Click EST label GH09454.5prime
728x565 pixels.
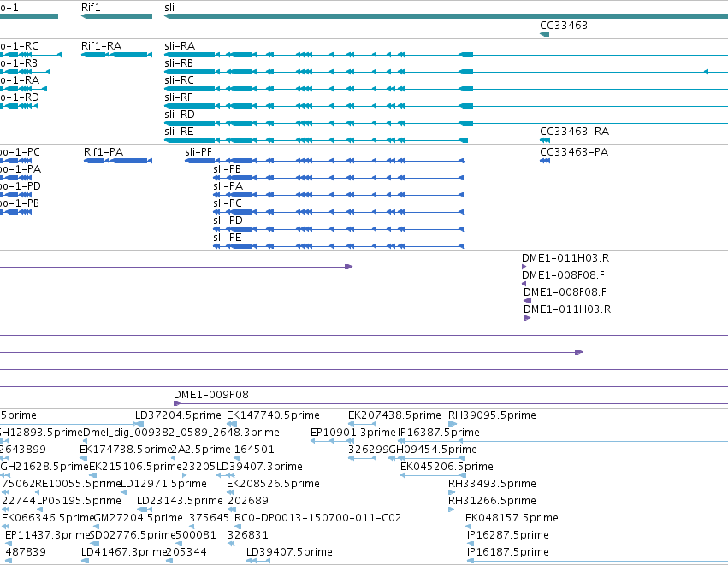pyautogui.click(x=433, y=450)
